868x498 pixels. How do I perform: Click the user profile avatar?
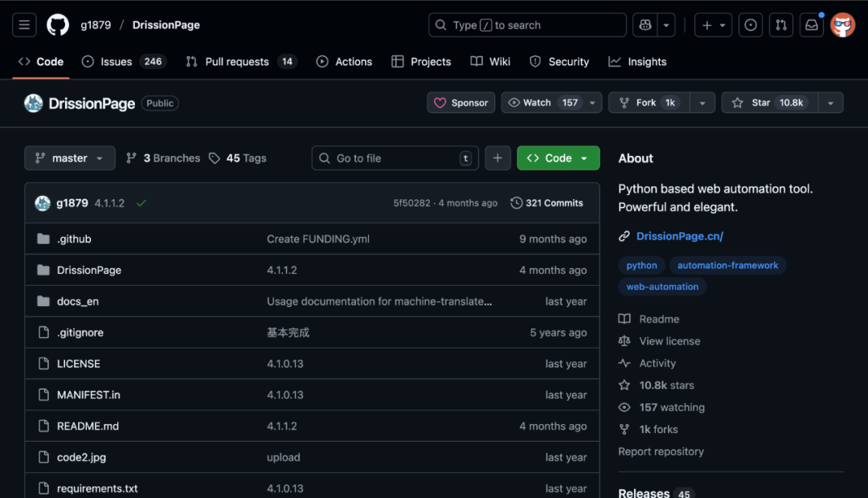click(x=842, y=25)
